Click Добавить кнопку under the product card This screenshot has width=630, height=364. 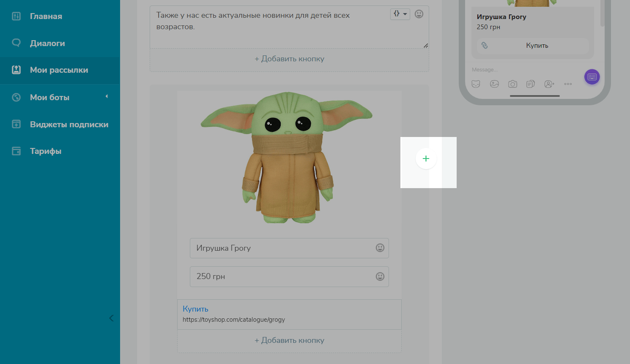click(x=289, y=340)
